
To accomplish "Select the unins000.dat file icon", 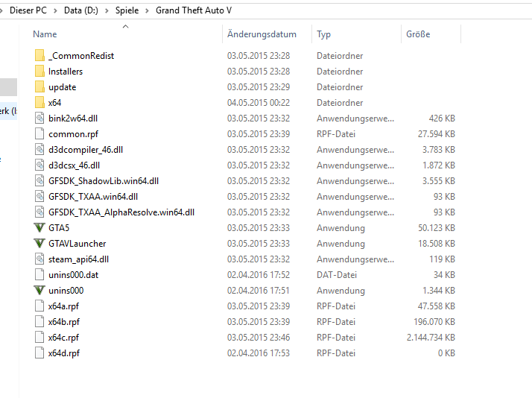I will (x=39, y=274).
